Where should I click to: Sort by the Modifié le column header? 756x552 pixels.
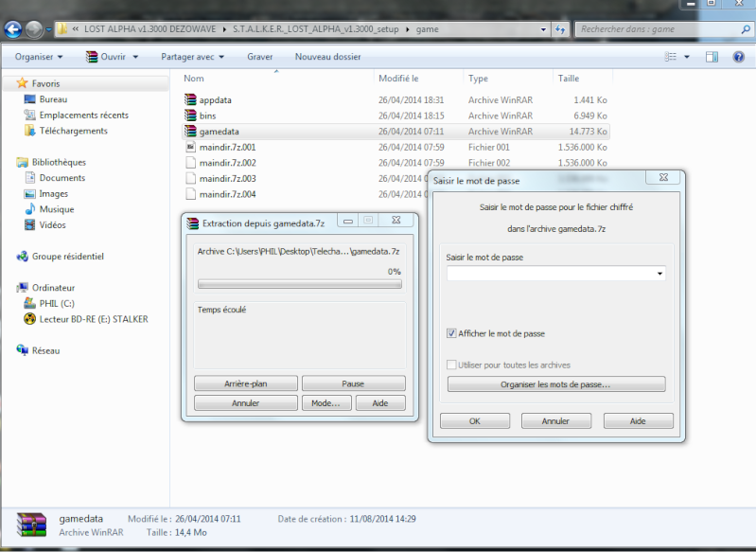[x=398, y=79]
